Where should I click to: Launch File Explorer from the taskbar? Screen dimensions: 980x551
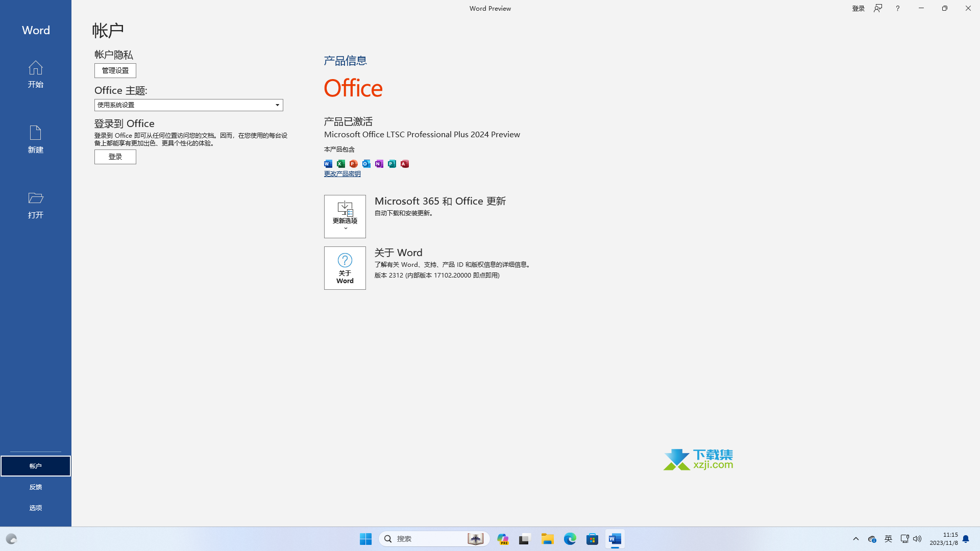[x=548, y=539]
